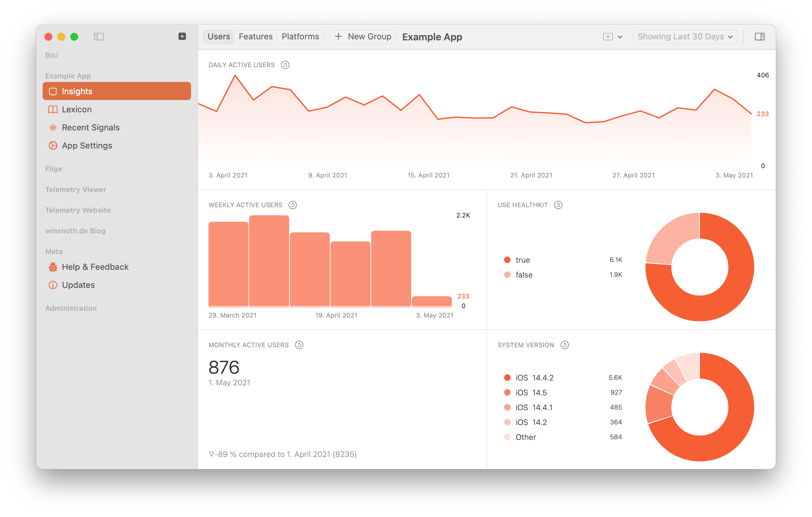Toggle the right inspector panel icon
The width and height of the screenshot is (812, 517).
[759, 36]
